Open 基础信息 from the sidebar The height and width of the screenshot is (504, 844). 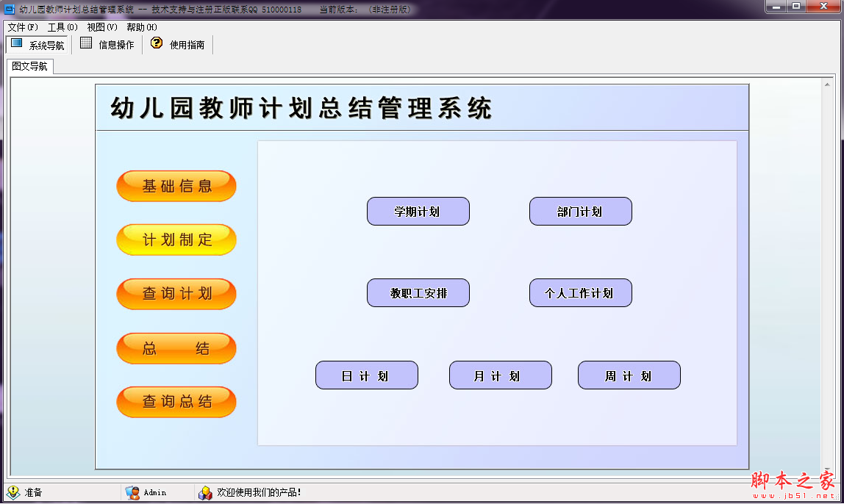(176, 186)
